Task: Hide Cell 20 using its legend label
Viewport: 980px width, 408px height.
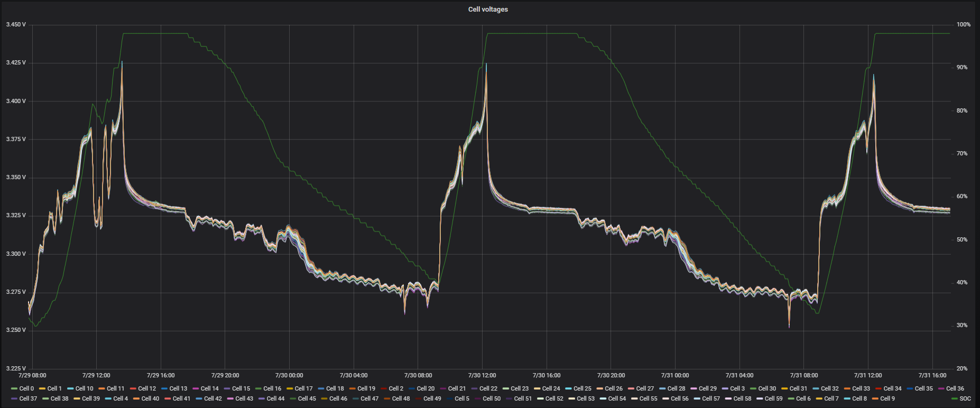Action: point(426,388)
